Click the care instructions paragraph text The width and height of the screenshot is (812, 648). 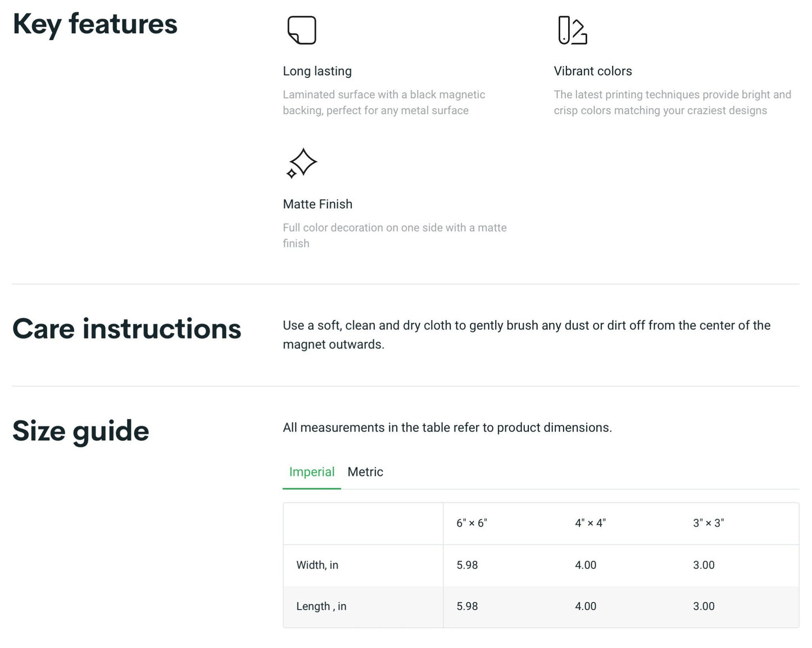click(527, 335)
